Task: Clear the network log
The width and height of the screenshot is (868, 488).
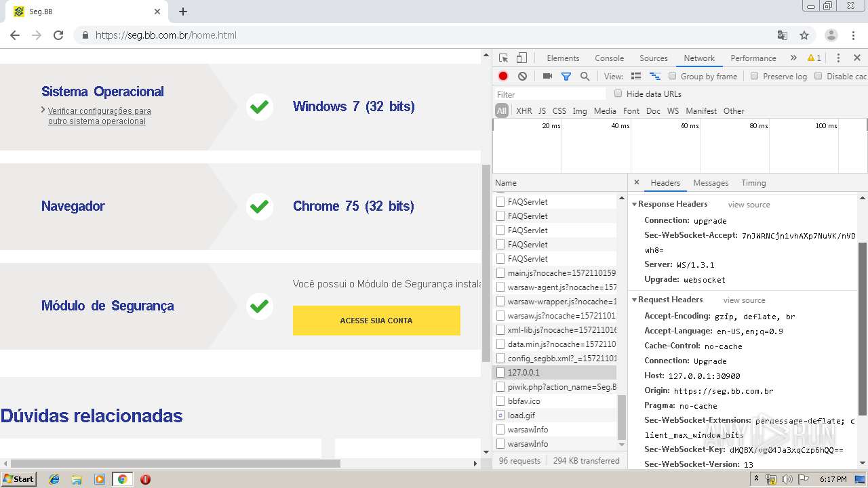Action: tap(522, 77)
